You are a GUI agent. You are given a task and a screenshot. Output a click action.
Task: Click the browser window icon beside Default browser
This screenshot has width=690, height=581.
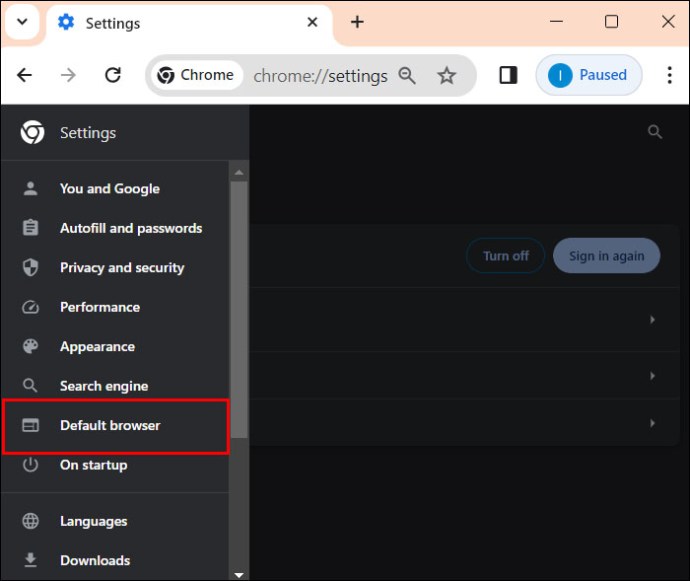click(30, 425)
